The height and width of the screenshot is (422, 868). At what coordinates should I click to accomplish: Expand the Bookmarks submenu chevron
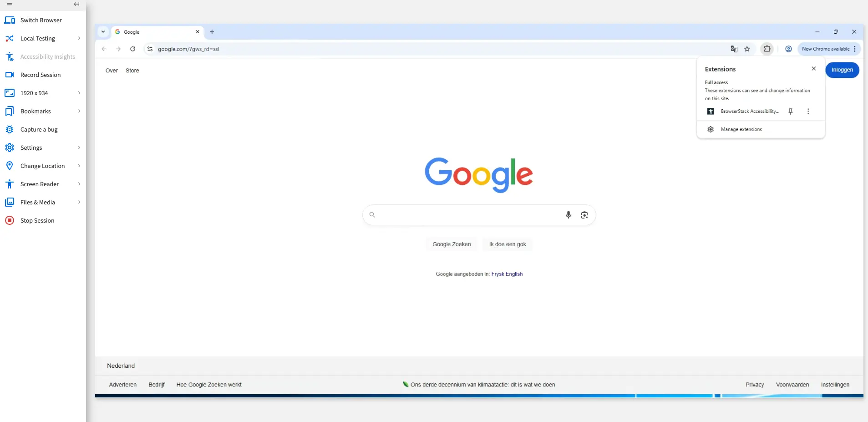[x=79, y=111]
